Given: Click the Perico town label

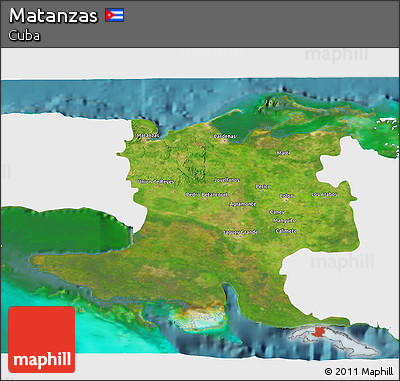Looking at the screenshot, I should (x=263, y=187).
